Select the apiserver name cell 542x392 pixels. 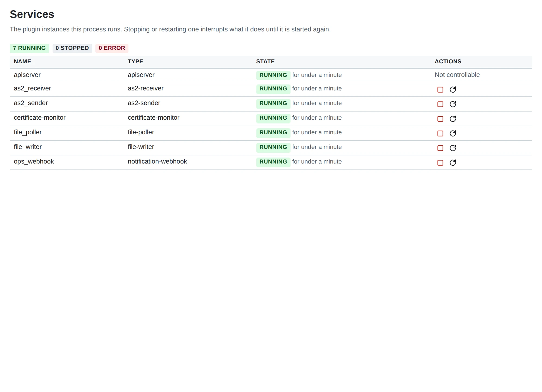[67, 75]
